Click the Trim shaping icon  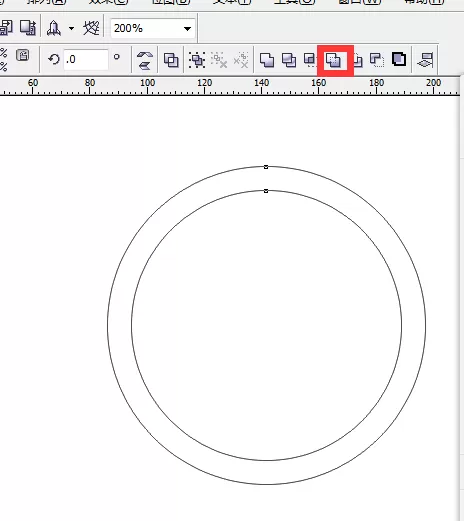[x=289, y=60]
